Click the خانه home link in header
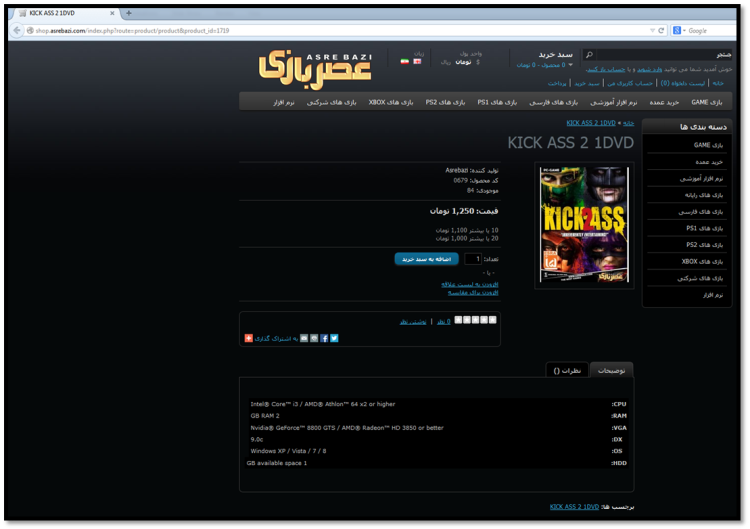Viewport: 750px width, 529px height. [x=718, y=83]
